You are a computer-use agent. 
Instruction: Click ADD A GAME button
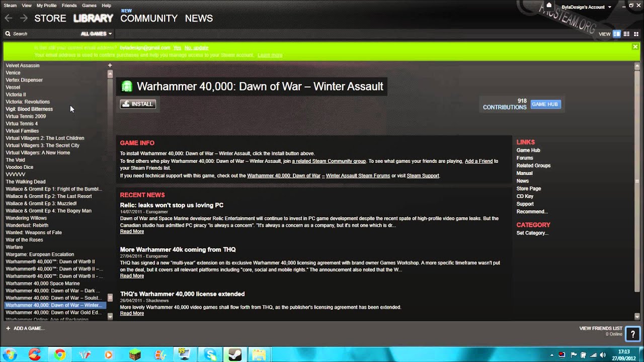(25, 328)
